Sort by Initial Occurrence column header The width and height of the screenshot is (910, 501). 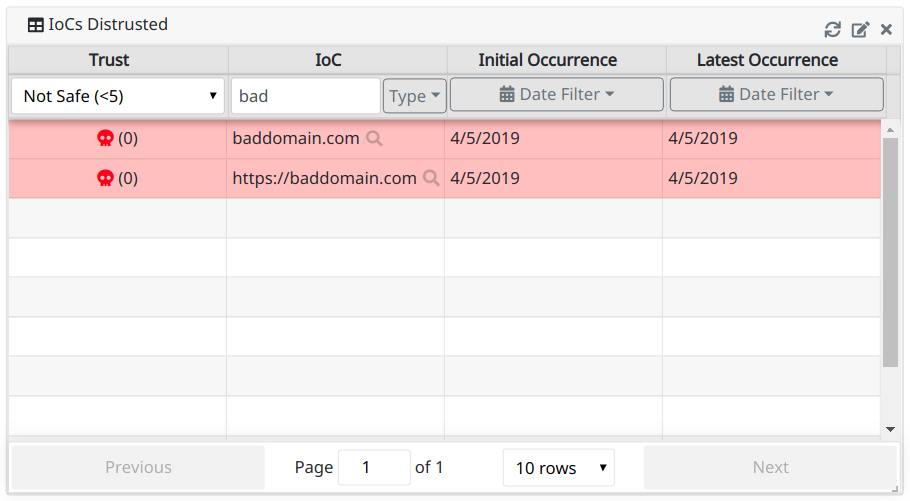(x=547, y=60)
